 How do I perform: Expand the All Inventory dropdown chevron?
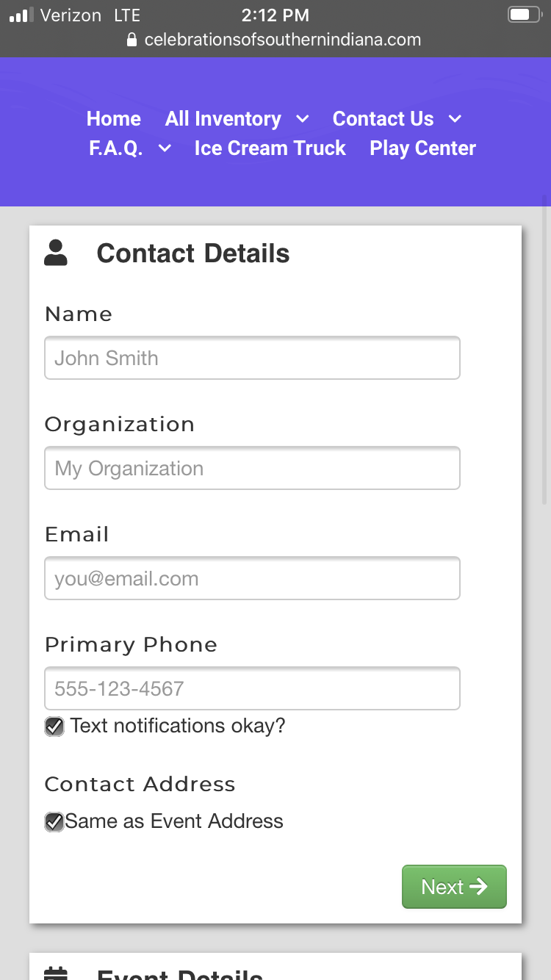(x=302, y=119)
